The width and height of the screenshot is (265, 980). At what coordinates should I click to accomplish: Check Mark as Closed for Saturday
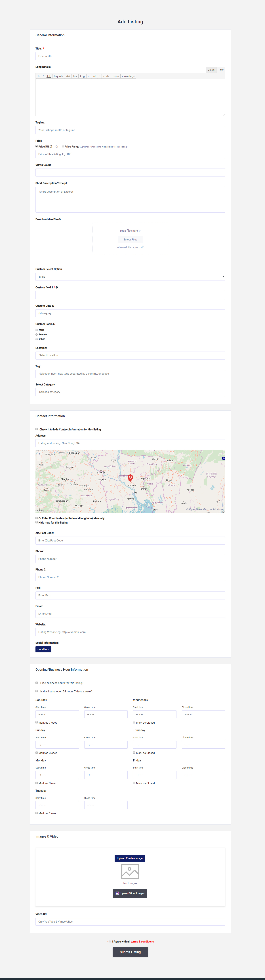coord(37,722)
